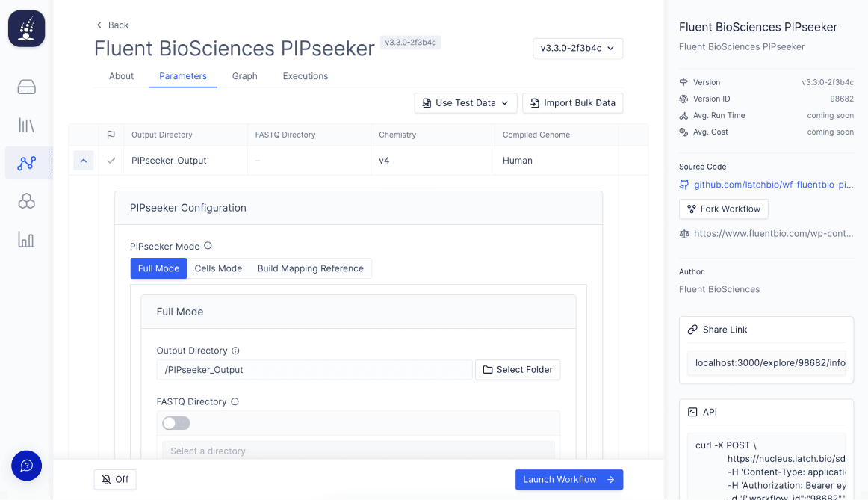Viewport: 868px width, 500px height.
Task: Open the Use Test Data dropdown
Action: click(x=465, y=103)
